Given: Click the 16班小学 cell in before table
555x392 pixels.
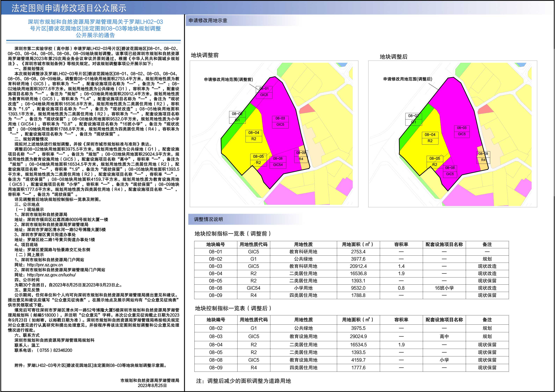Looking at the screenshot, I should [x=444, y=288].
